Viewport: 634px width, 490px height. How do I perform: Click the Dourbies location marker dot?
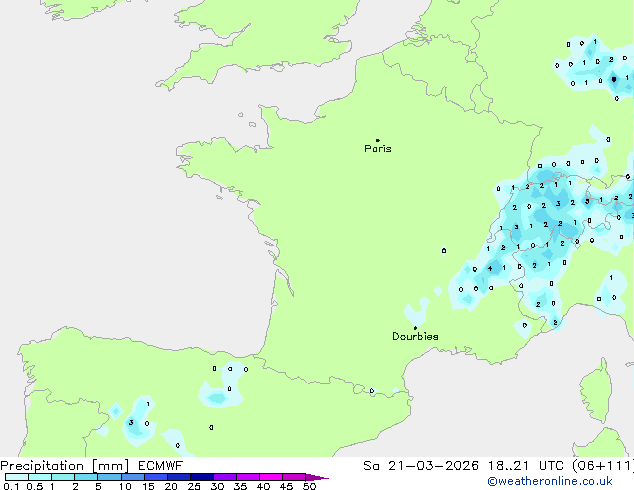415,328
